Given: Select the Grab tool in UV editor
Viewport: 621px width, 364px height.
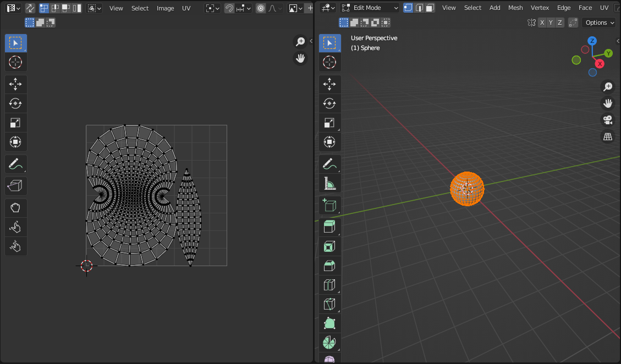Looking at the screenshot, I should (16, 208).
